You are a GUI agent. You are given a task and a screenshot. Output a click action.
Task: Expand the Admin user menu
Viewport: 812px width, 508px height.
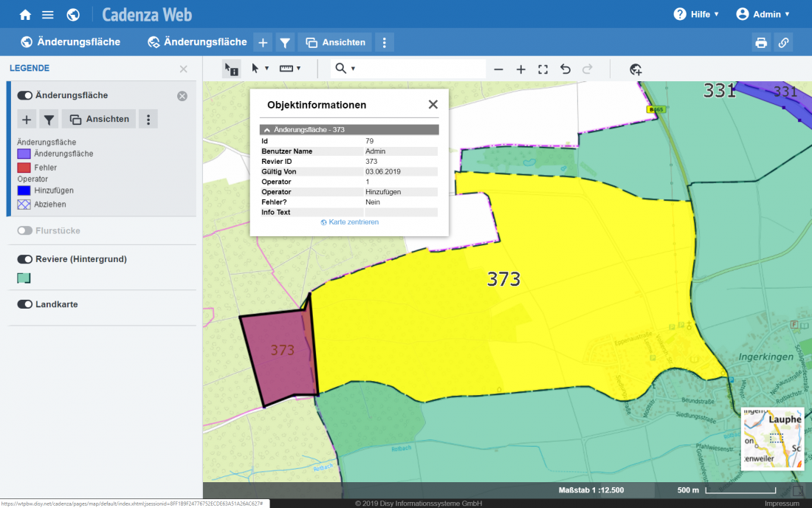coord(763,15)
